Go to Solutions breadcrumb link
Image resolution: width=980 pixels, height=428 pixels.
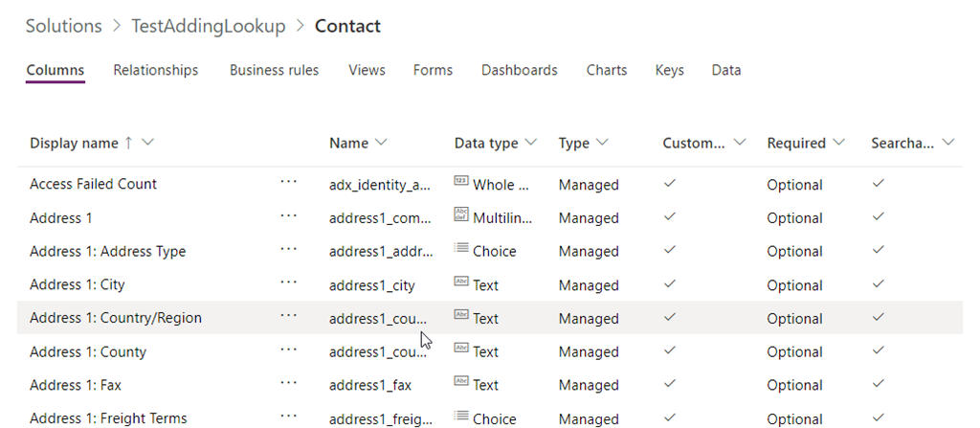click(x=64, y=26)
